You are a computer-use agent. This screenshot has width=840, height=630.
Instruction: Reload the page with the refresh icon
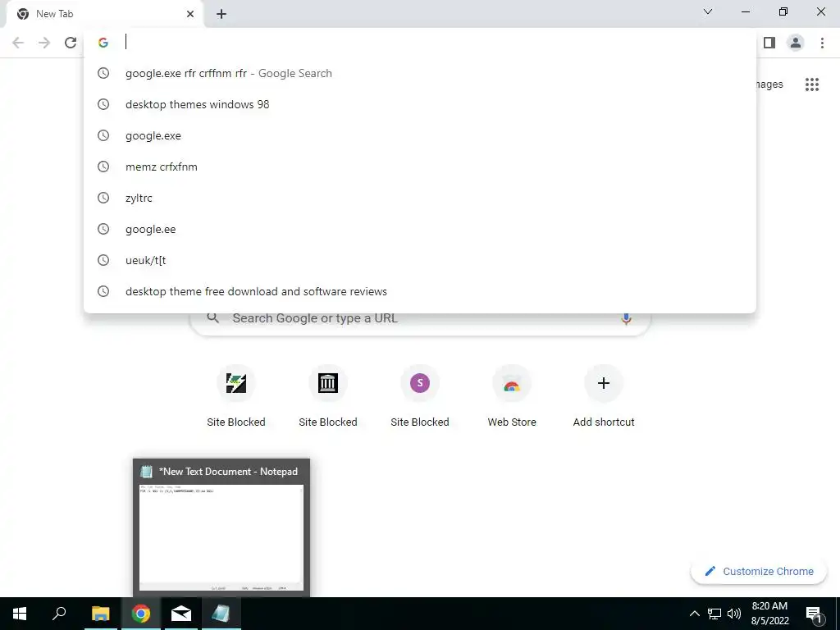[71, 43]
